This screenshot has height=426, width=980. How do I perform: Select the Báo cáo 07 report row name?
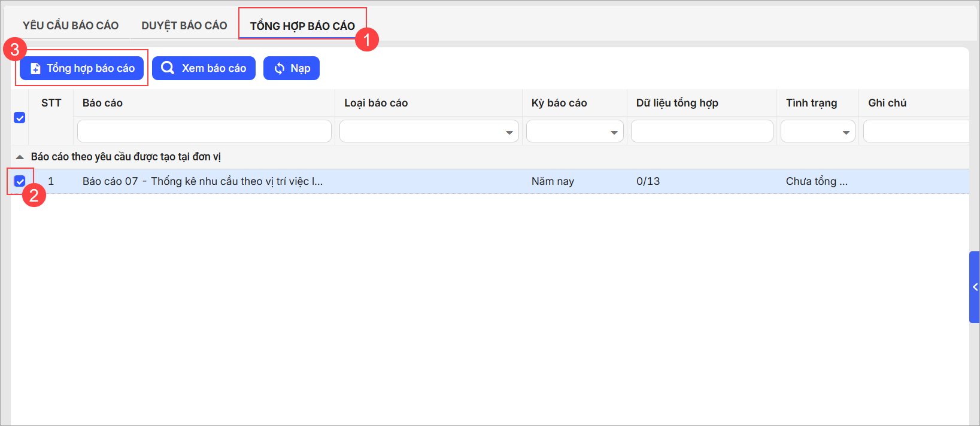tap(202, 181)
